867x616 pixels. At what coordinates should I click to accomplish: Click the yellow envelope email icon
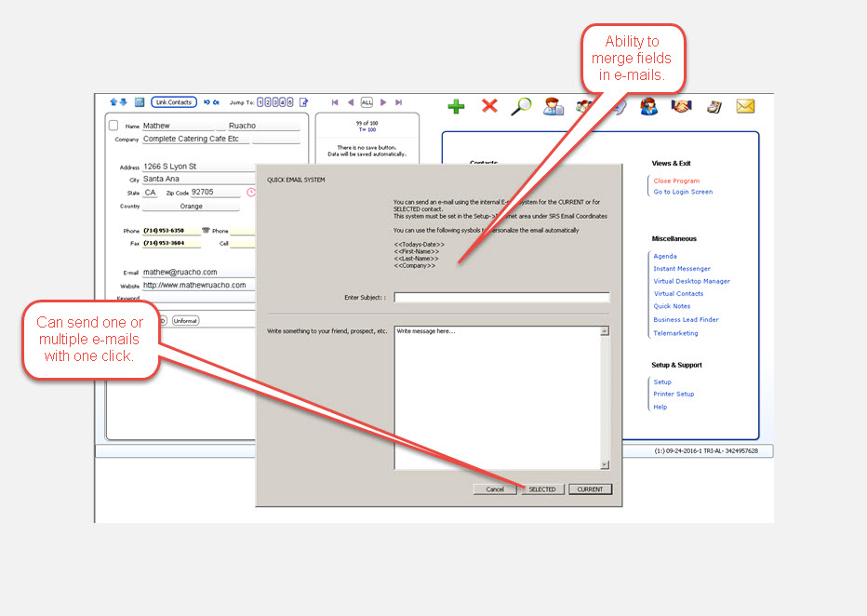(x=745, y=106)
